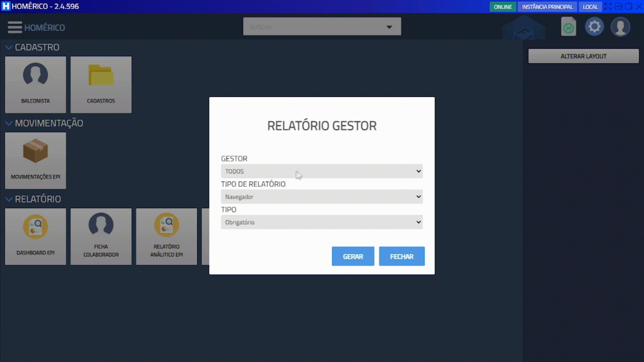Collapse the Movimentação section chevron
The width and height of the screenshot is (644, 362).
pyautogui.click(x=9, y=123)
